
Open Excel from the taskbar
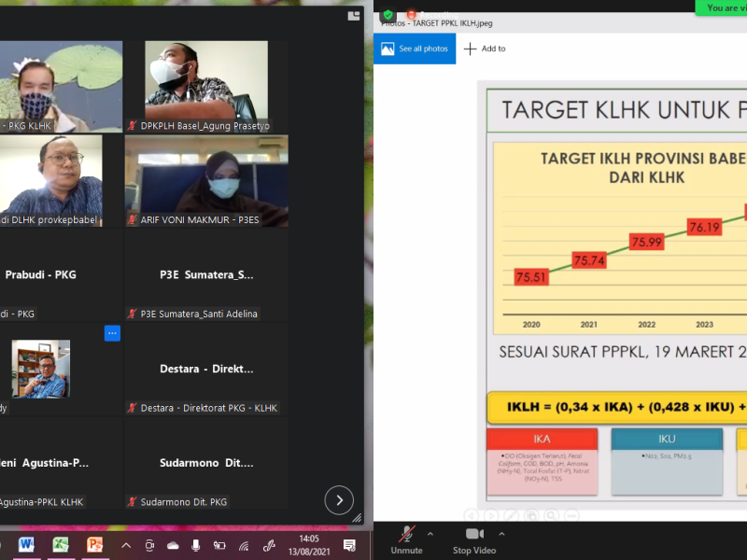[x=61, y=544]
